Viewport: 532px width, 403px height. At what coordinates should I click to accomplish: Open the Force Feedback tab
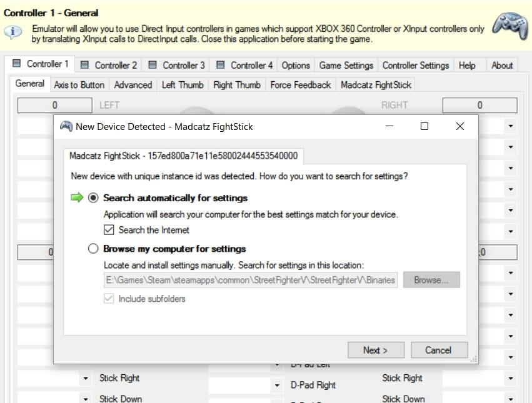(x=300, y=84)
